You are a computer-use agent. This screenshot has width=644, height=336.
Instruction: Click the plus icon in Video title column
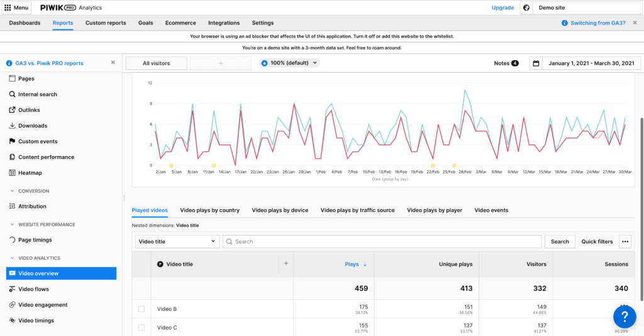286,264
